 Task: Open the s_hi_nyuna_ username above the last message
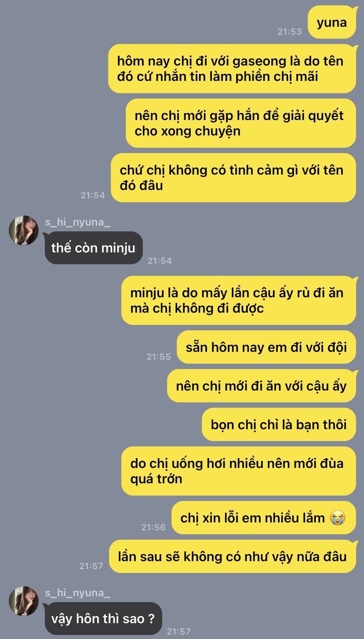(77, 593)
